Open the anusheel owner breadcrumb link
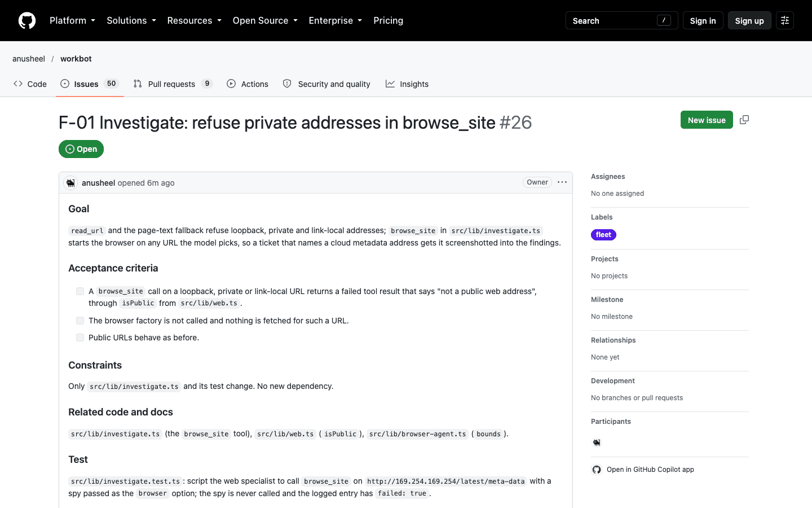Viewport: 812px width, 508px height. point(29,59)
